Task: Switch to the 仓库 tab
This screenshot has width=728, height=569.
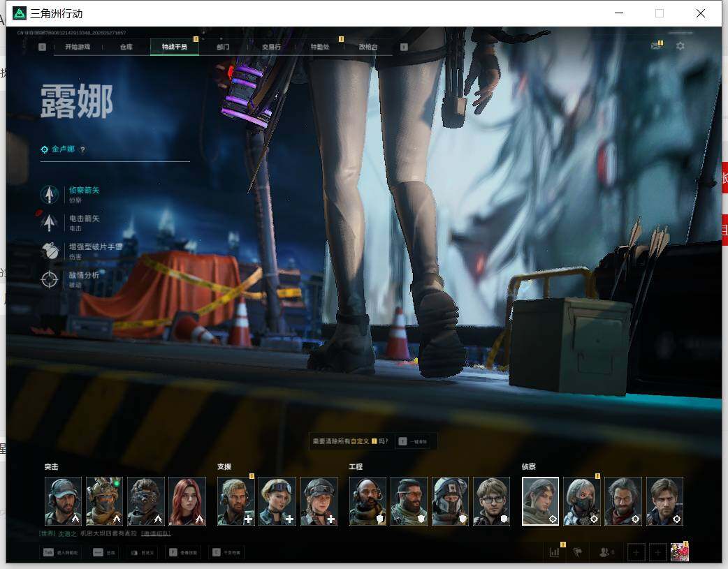Action: pos(126,47)
